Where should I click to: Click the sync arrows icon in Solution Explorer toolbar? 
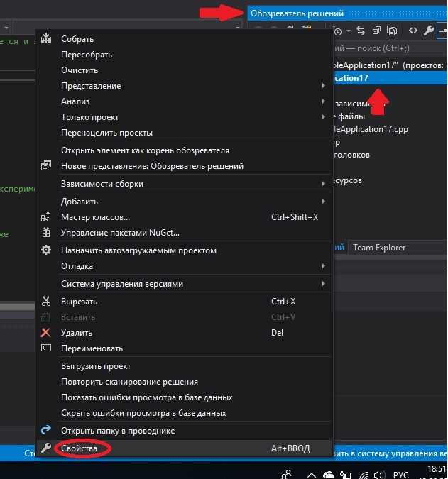pyautogui.click(x=361, y=31)
